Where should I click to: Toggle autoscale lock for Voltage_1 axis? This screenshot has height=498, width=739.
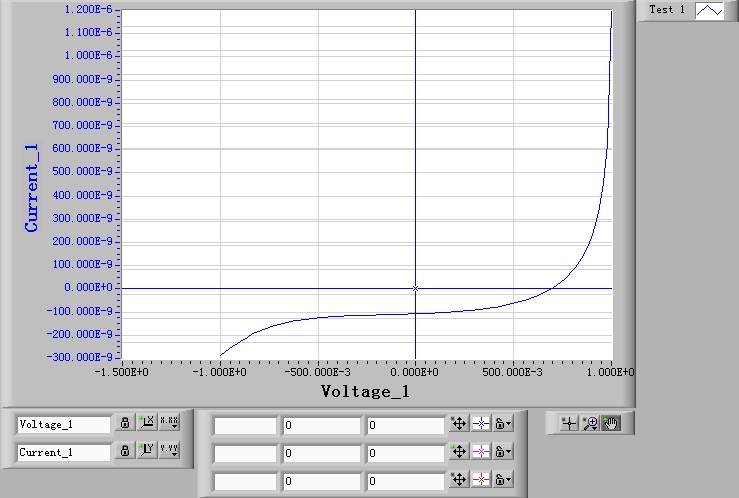coord(125,422)
